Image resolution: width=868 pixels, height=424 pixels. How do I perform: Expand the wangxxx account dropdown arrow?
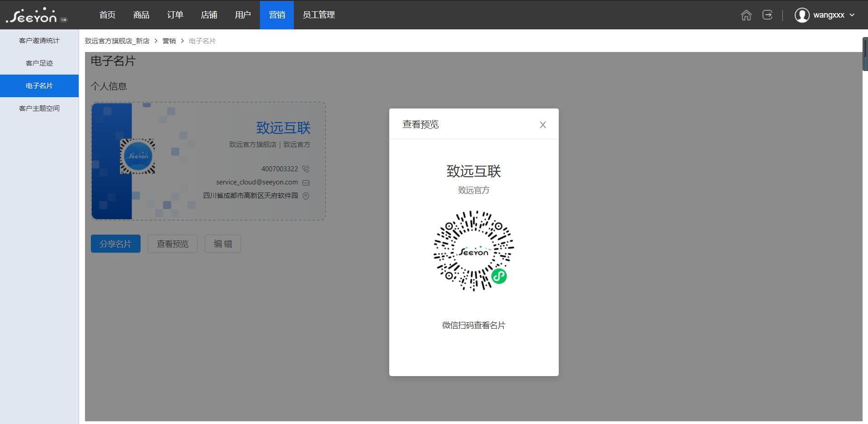pyautogui.click(x=852, y=15)
